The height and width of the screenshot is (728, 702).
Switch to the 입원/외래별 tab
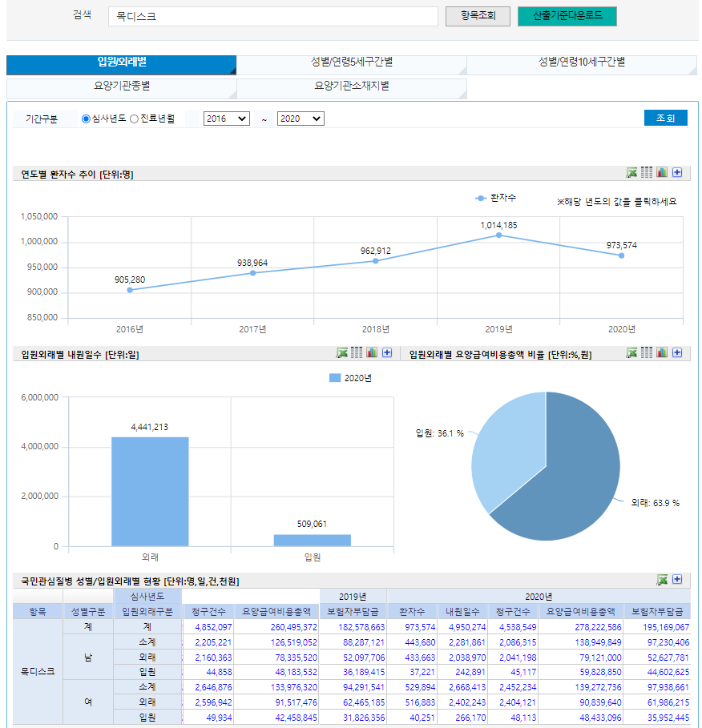121,65
